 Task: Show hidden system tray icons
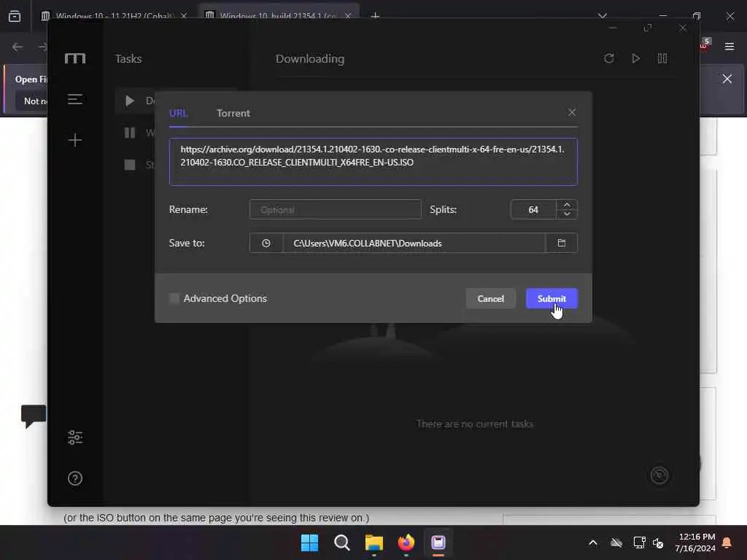[x=593, y=542]
